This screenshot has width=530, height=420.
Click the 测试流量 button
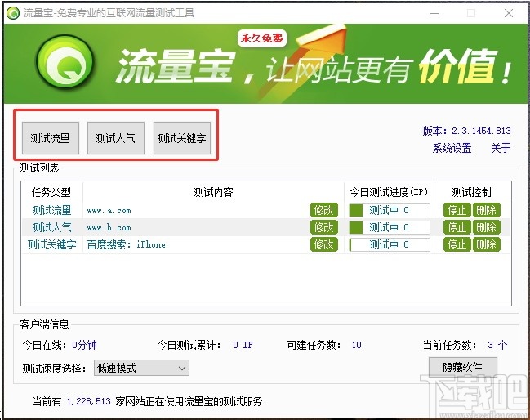click(x=51, y=138)
